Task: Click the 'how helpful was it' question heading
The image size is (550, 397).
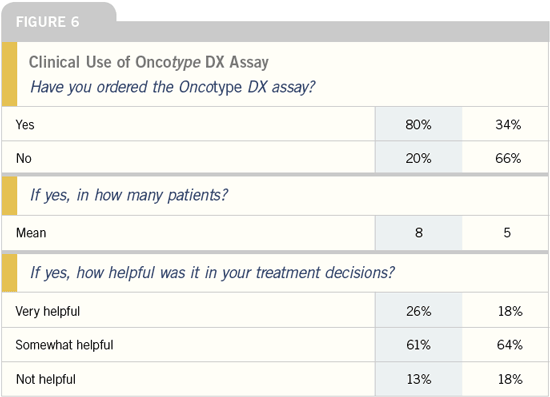Action: pos(213,272)
